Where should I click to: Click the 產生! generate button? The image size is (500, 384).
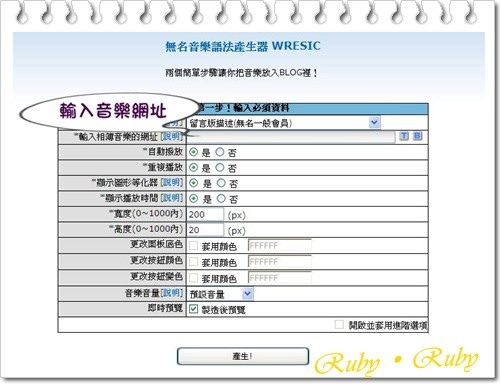pos(243,356)
